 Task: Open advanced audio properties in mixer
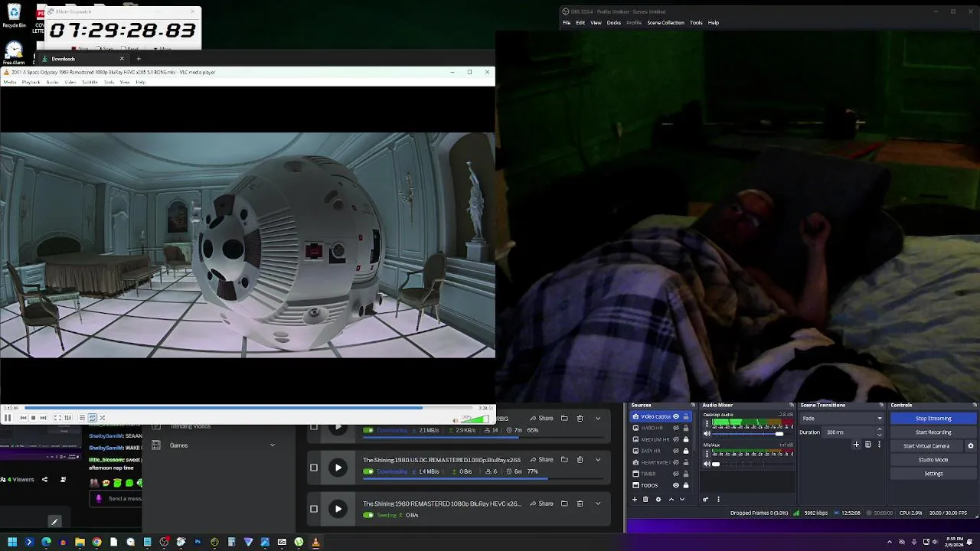705,500
